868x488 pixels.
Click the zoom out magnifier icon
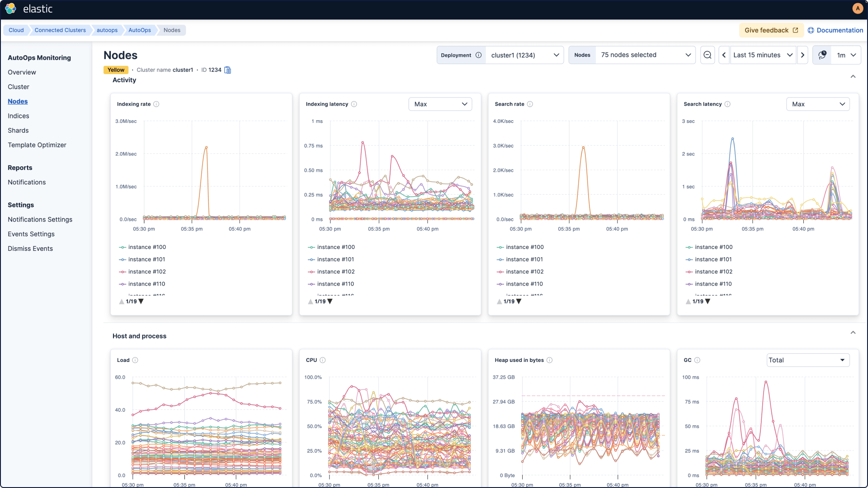(x=708, y=55)
